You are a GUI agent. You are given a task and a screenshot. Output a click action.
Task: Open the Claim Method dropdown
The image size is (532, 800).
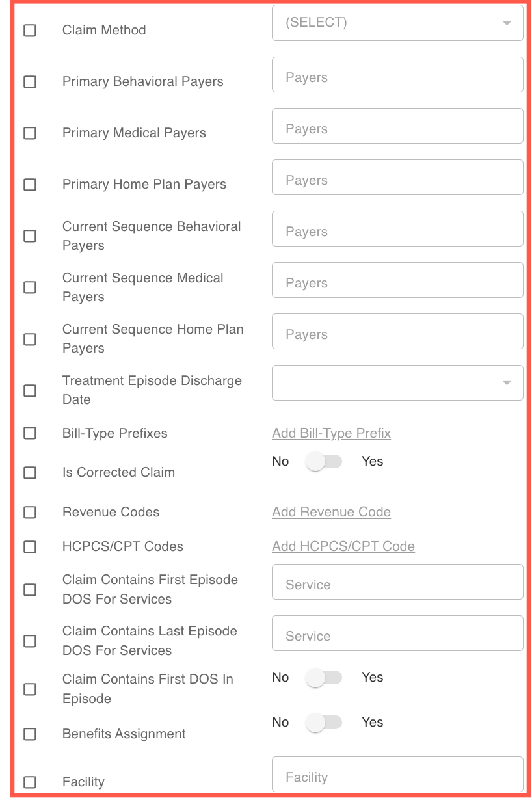pyautogui.click(x=397, y=23)
